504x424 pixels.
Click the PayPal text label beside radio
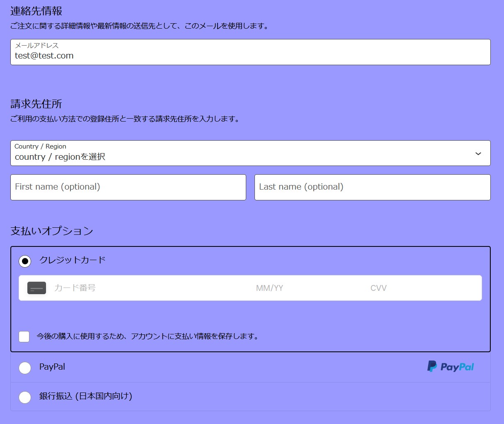(x=52, y=367)
